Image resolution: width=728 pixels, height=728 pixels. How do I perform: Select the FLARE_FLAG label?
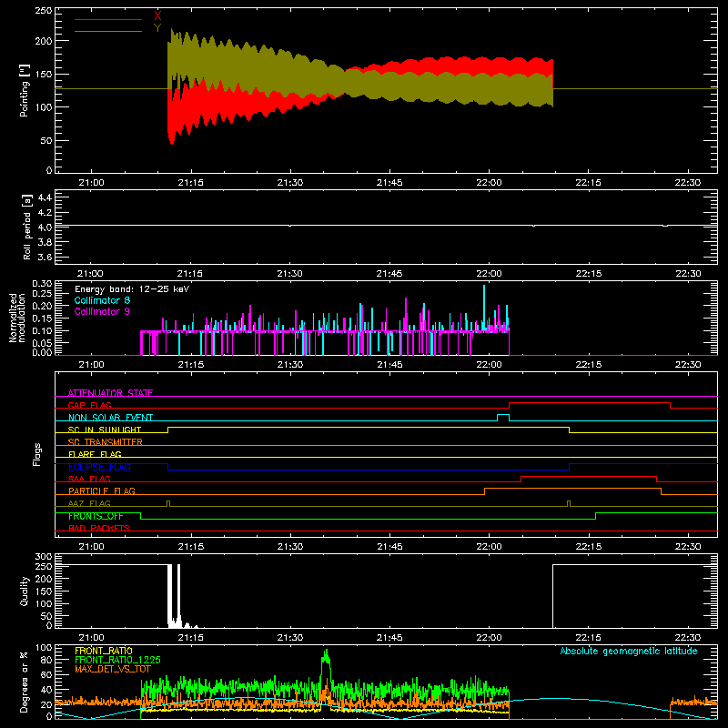tap(95, 454)
